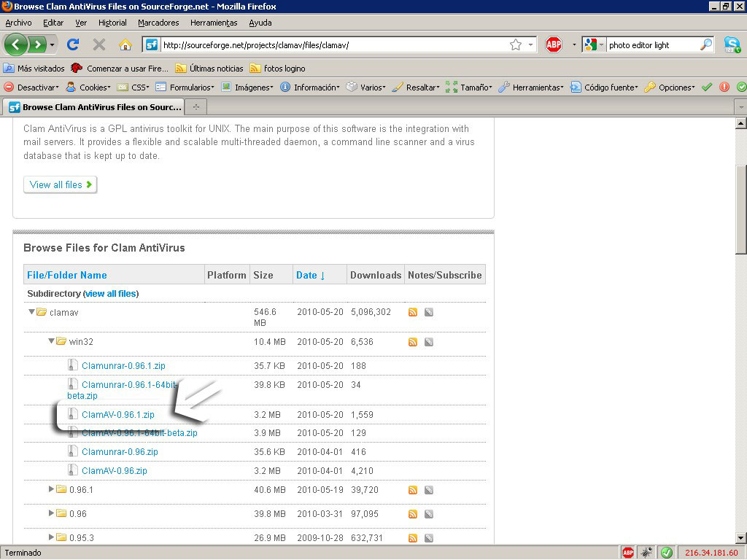Open Últimas noticias bookmark feed
The height and width of the screenshot is (560, 747).
click(209, 68)
